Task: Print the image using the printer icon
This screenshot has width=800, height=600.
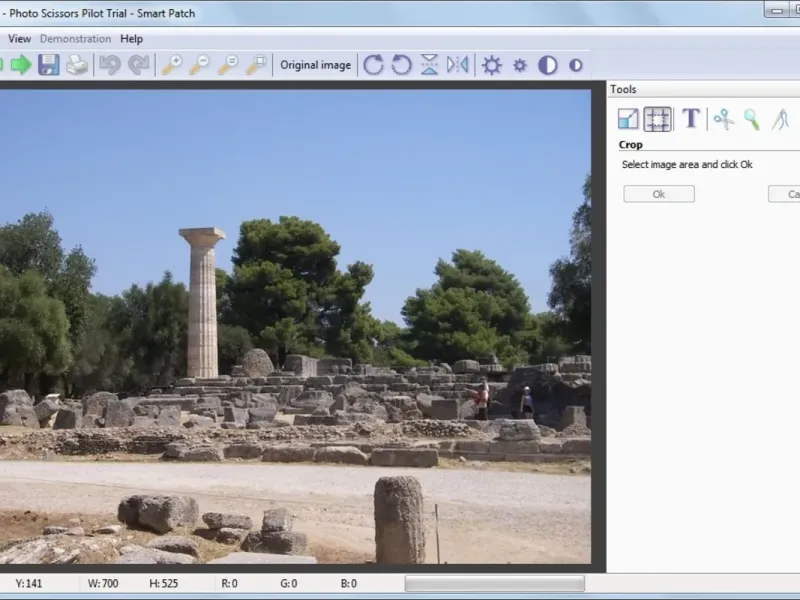Action: tap(77, 65)
